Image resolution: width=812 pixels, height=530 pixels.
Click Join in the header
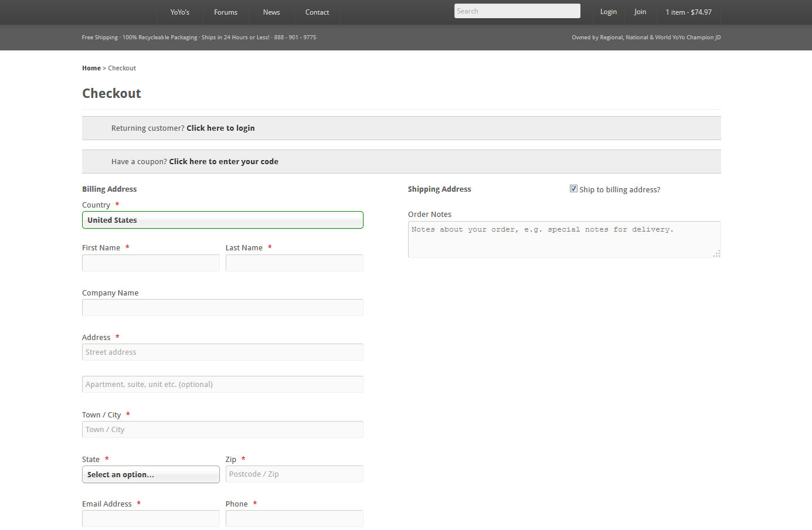click(x=640, y=12)
